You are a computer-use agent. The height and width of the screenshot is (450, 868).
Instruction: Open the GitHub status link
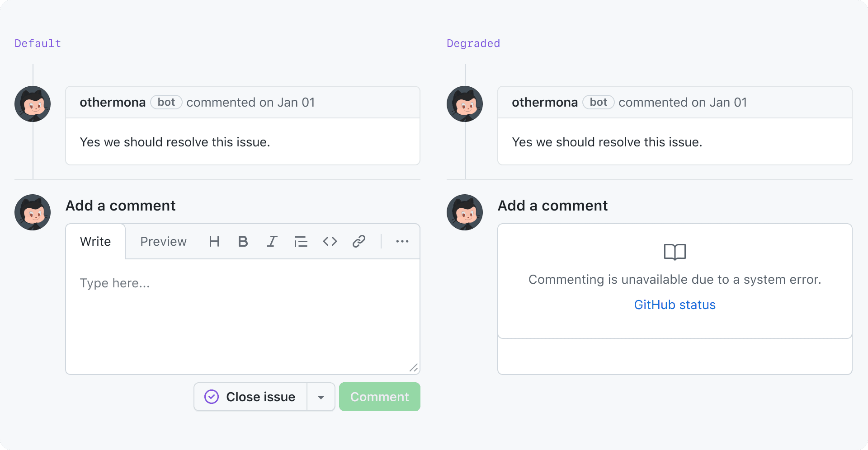(x=675, y=305)
